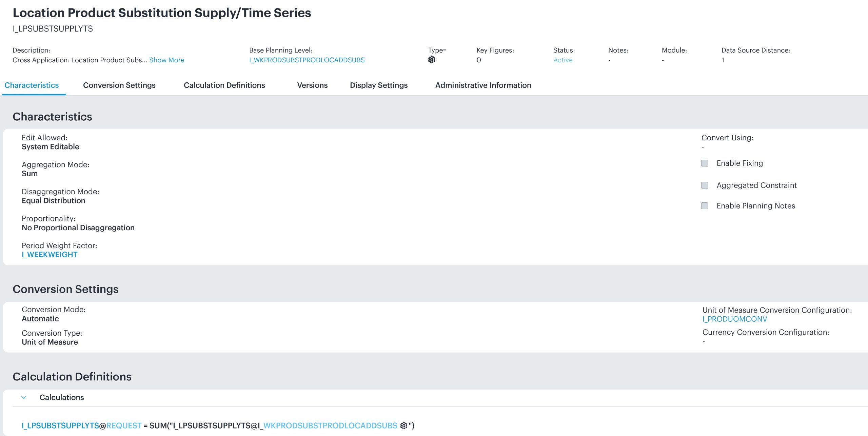Click the Active status text
Image resolution: width=868 pixels, height=436 pixels.
coord(563,60)
